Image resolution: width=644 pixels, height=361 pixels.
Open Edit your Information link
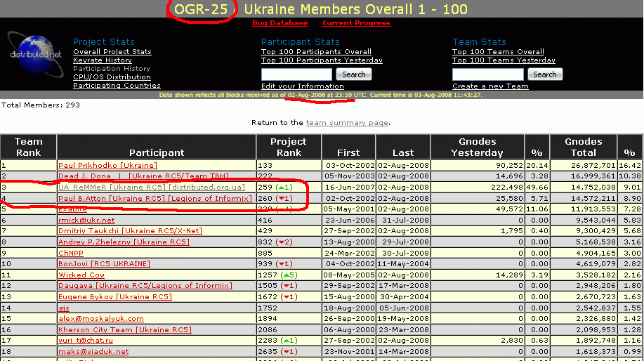(302, 86)
